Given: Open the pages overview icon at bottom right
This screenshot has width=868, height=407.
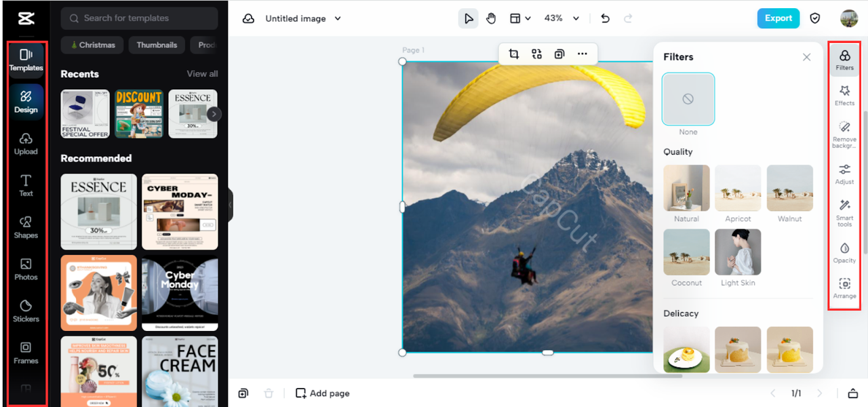Looking at the screenshot, I should 852,393.
